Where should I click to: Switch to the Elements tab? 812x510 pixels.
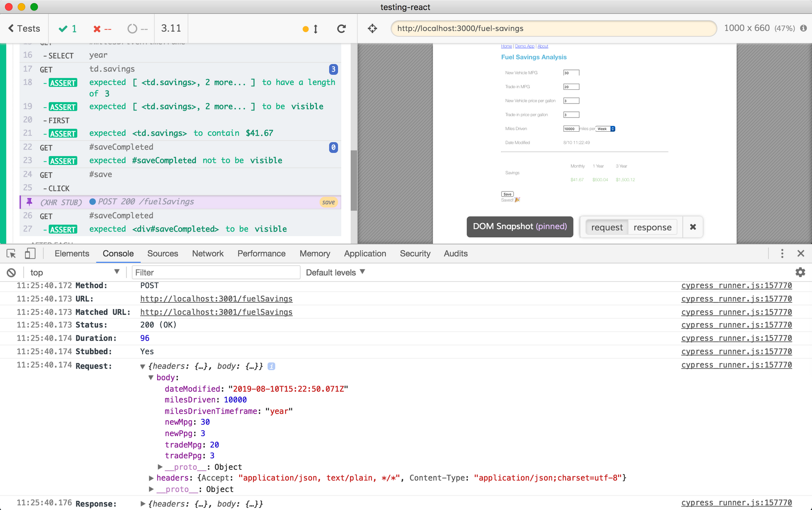coord(72,254)
